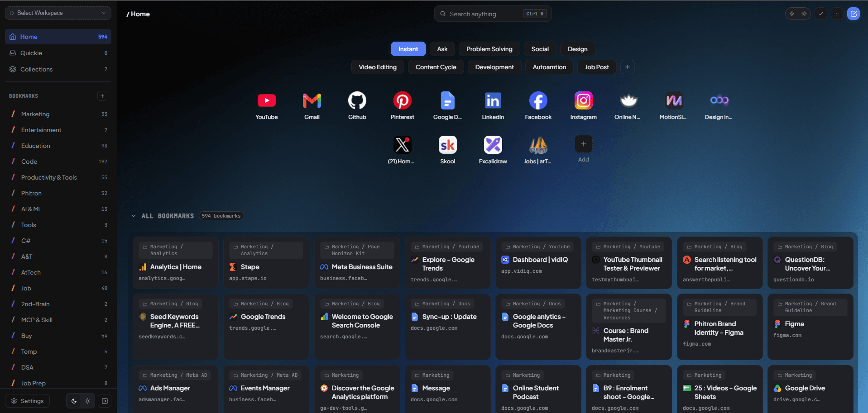The image size is (868, 413).
Task: Open the Github shortcut icon
Action: tap(357, 100)
